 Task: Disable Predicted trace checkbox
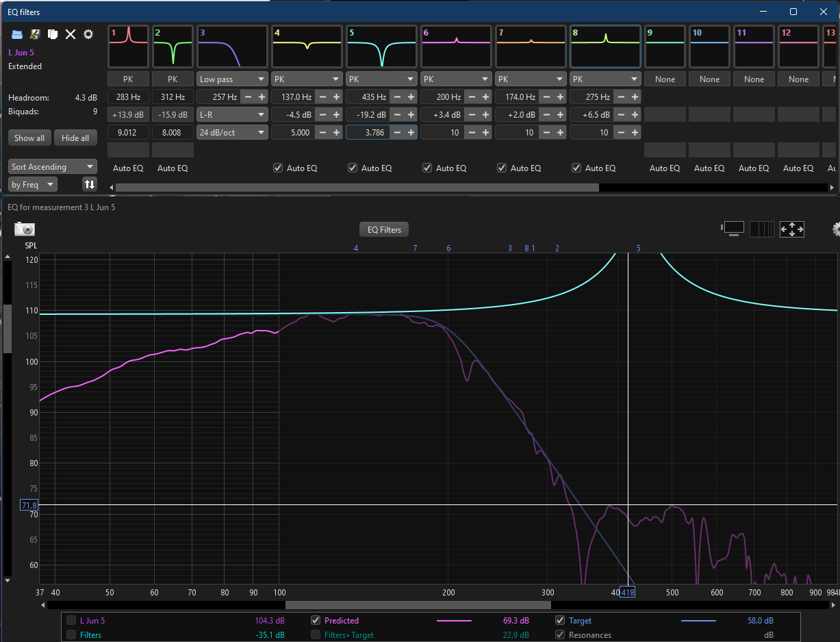[x=316, y=621]
